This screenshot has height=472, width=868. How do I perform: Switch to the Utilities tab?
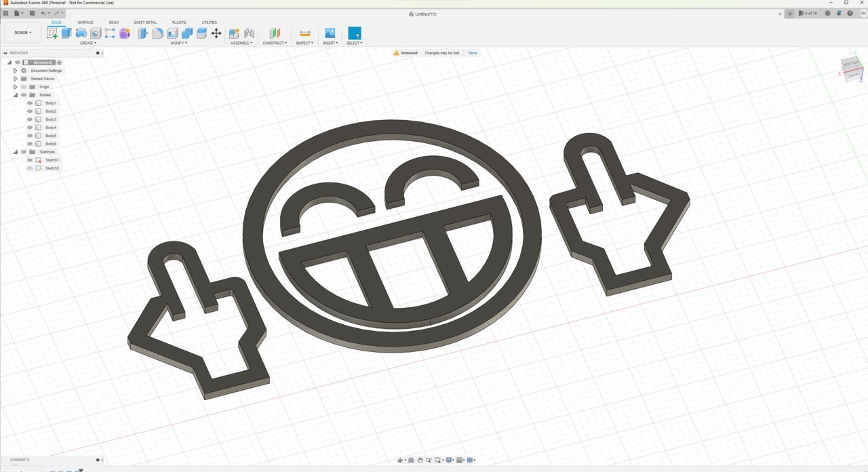tap(210, 22)
